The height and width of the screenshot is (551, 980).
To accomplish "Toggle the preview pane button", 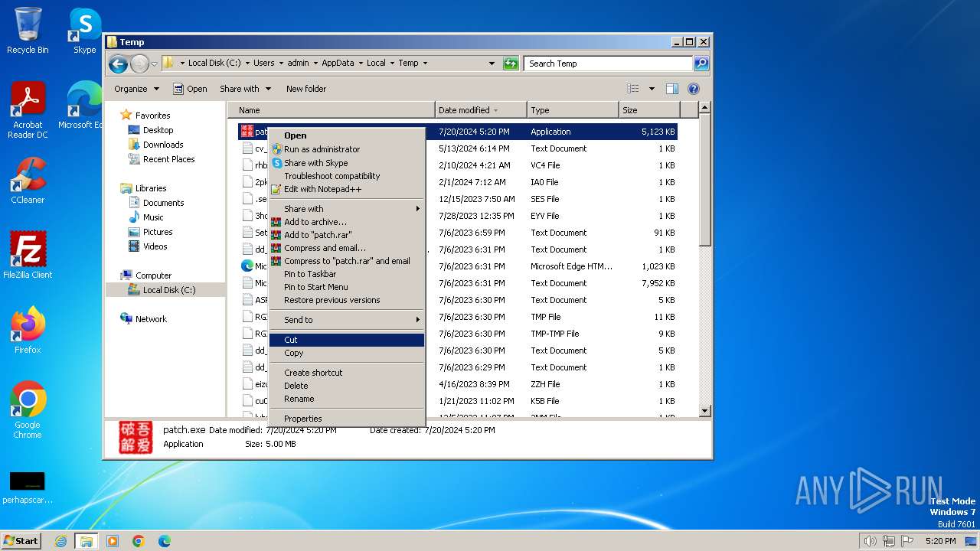I will pos(671,89).
